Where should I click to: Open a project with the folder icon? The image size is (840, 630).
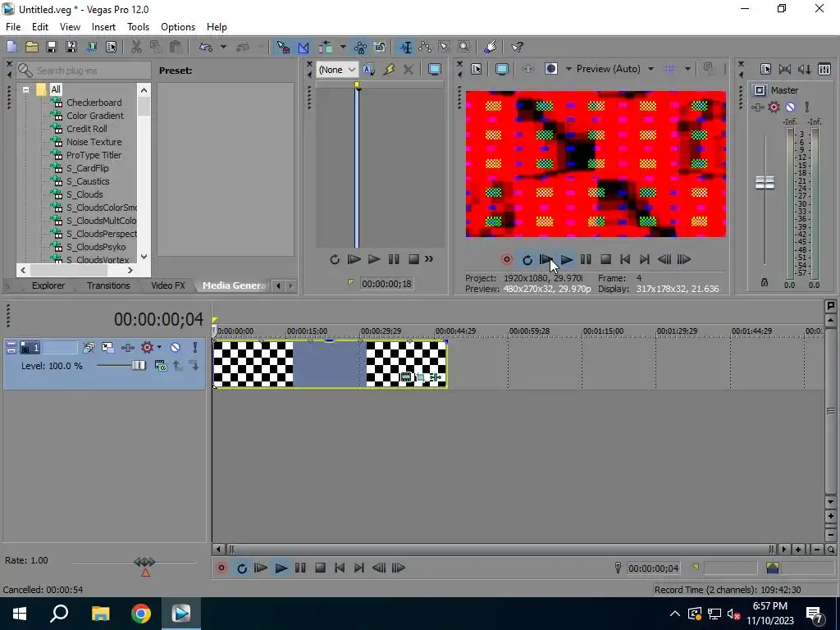pyautogui.click(x=32, y=47)
